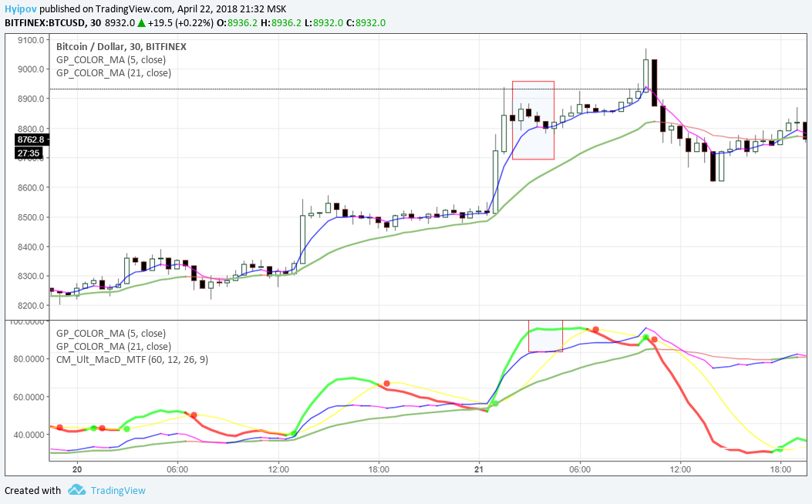Click the TradingView cloud logo icon
Viewport: 812px width, 504px height.
click(76, 489)
